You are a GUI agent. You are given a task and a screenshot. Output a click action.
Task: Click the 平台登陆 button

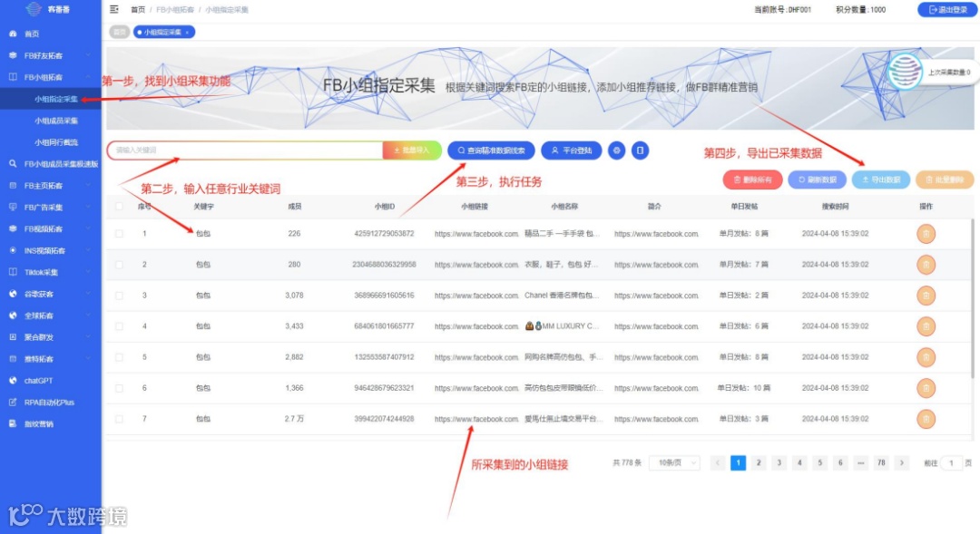[572, 150]
